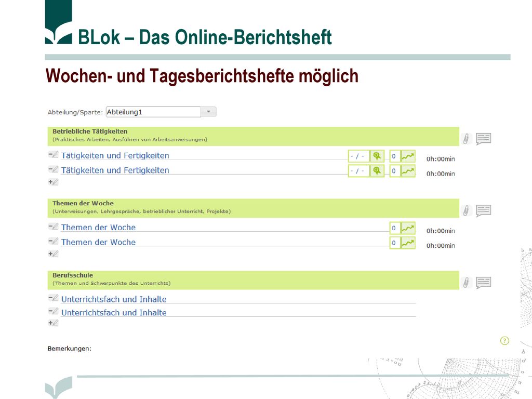
Task: Click the Abteilung1 combo box field
Action: pos(153,112)
